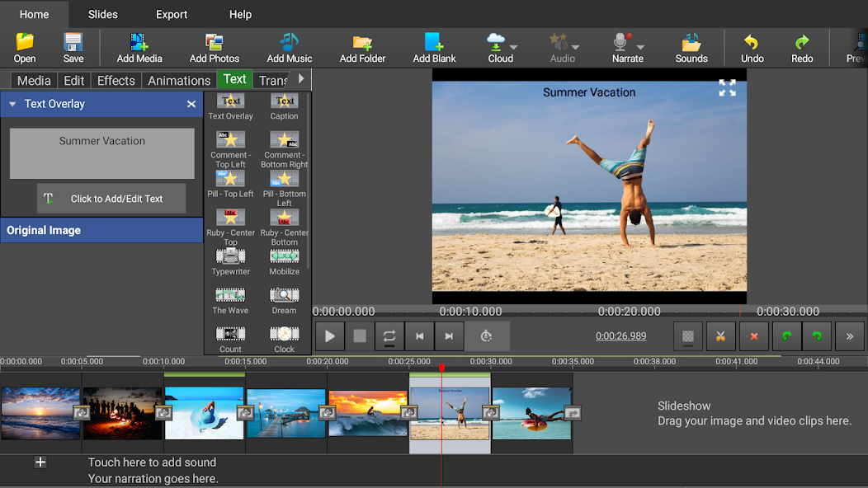Click the 'Click to Add/Edit Text' button
Image resolution: width=868 pixels, height=488 pixels.
pos(111,199)
